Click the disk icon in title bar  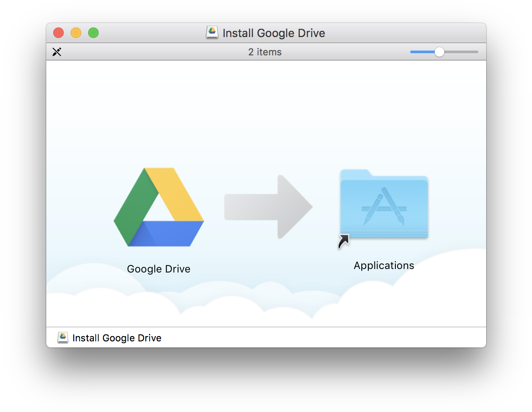click(x=212, y=33)
